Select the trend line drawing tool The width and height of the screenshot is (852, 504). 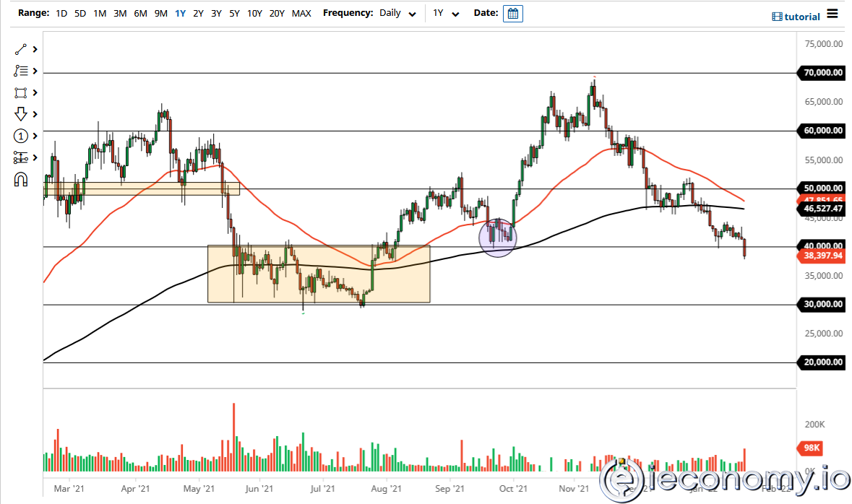[20, 49]
